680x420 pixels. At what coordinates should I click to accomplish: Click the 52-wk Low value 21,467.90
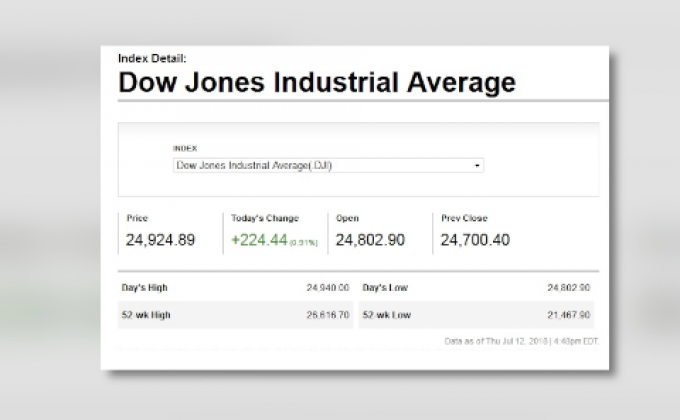click(568, 315)
